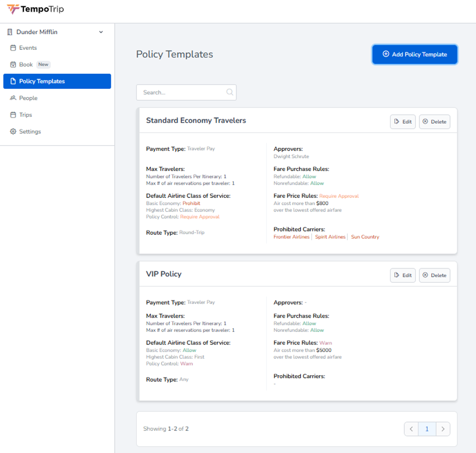Click the search magnifier icon
476x453 pixels.
coord(229,92)
